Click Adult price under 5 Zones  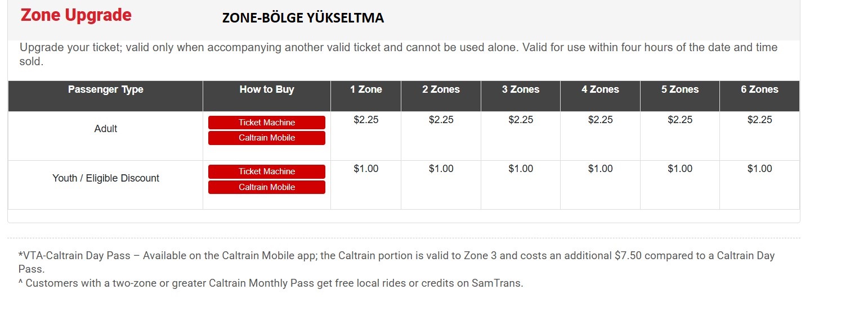[x=680, y=120]
